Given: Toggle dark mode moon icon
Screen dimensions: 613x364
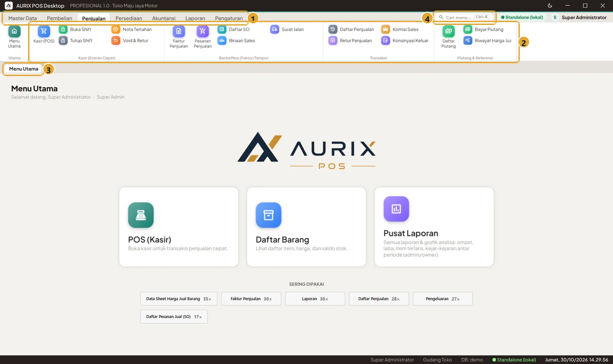Looking at the screenshot, I should [550, 5].
